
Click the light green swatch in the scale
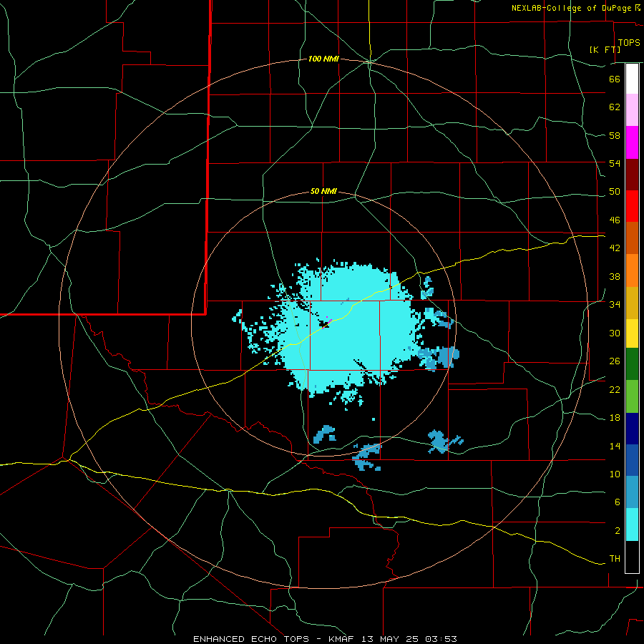pyautogui.click(x=632, y=396)
